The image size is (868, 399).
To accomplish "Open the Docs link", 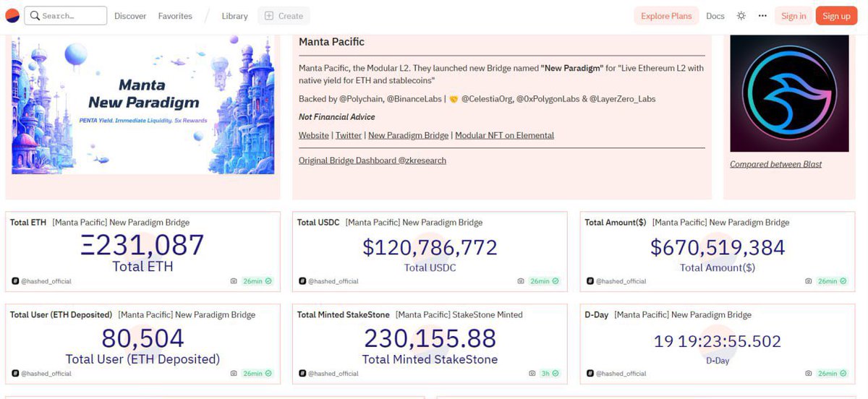I will tap(715, 16).
